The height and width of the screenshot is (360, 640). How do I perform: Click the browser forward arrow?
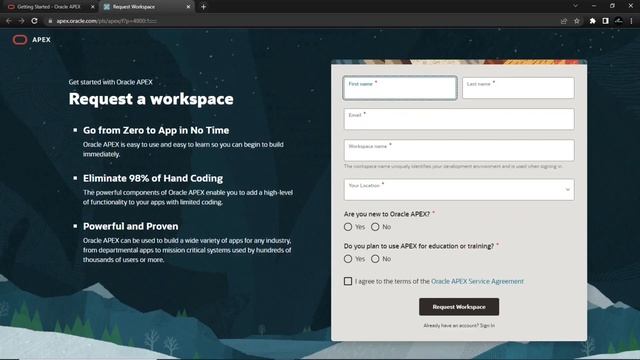click(21, 21)
